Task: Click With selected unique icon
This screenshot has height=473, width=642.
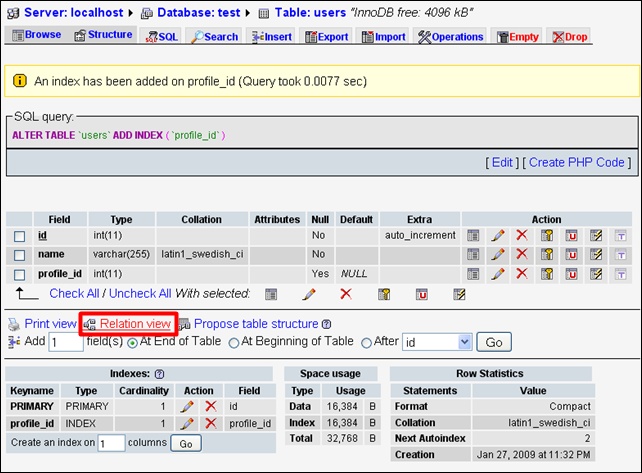Action: tap(422, 294)
